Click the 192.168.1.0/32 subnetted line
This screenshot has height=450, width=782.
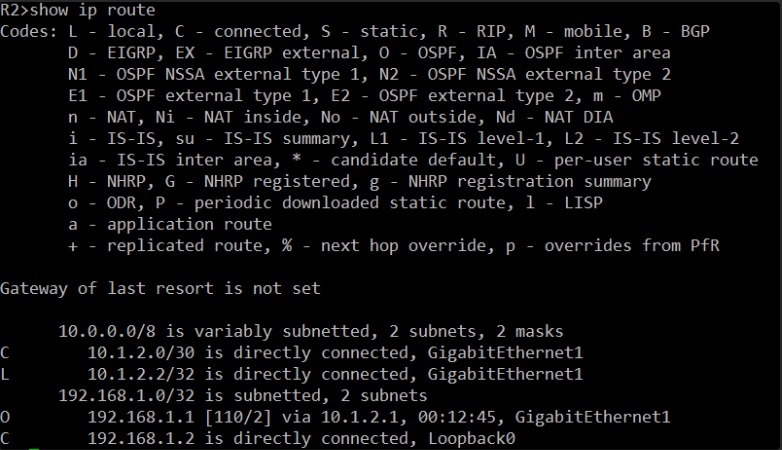point(242,396)
